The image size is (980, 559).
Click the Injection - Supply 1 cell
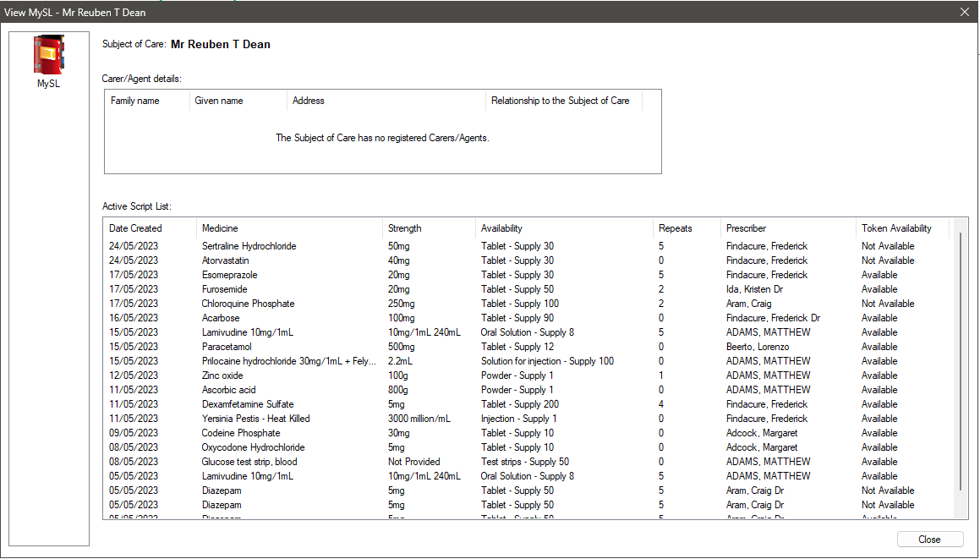click(519, 419)
